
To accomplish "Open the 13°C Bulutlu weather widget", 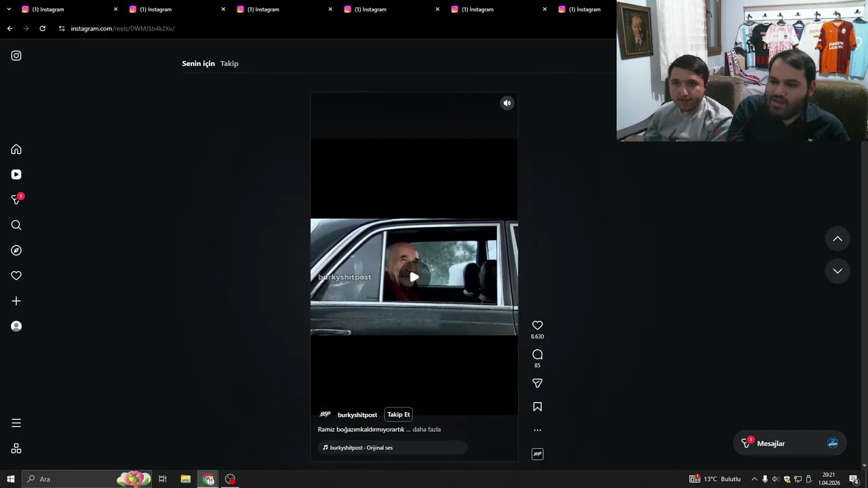I will click(715, 479).
